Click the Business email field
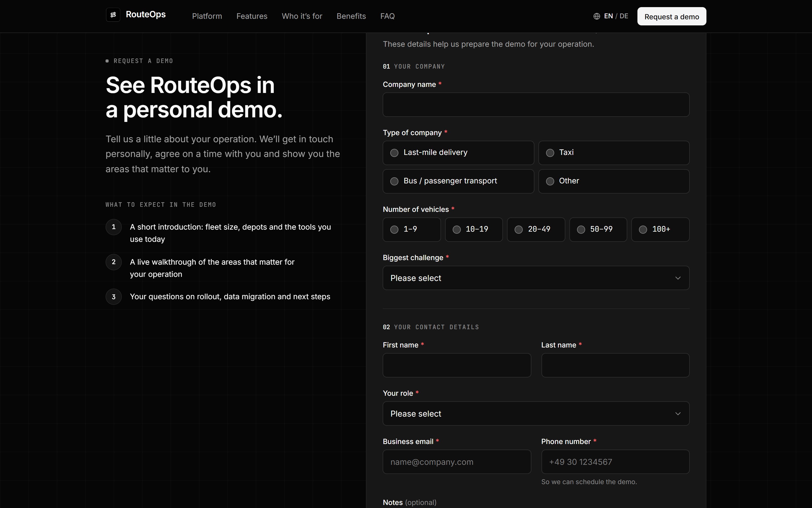Screen dimensions: 812x508 457,462
